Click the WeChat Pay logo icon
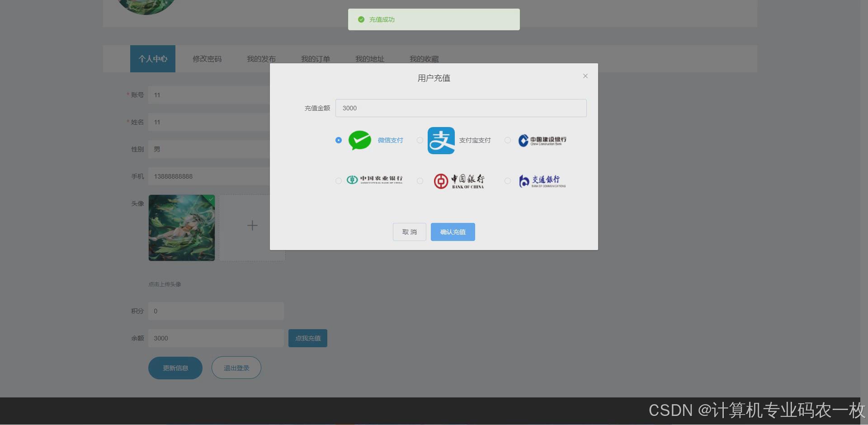This screenshot has height=425, width=868. [x=360, y=140]
